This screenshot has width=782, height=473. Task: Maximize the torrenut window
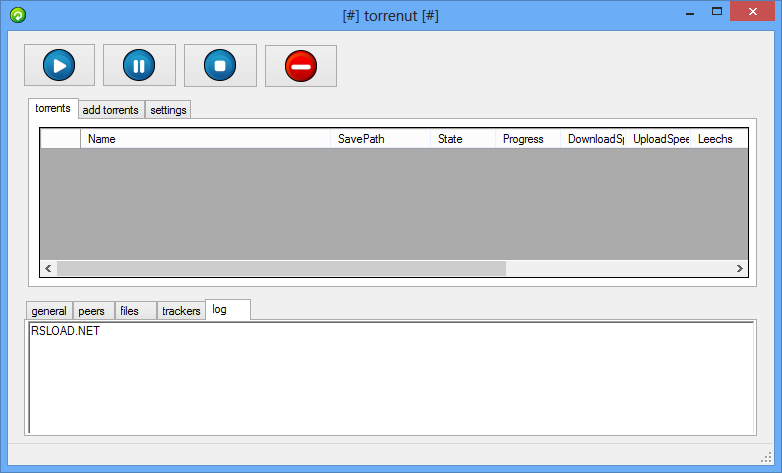click(717, 11)
